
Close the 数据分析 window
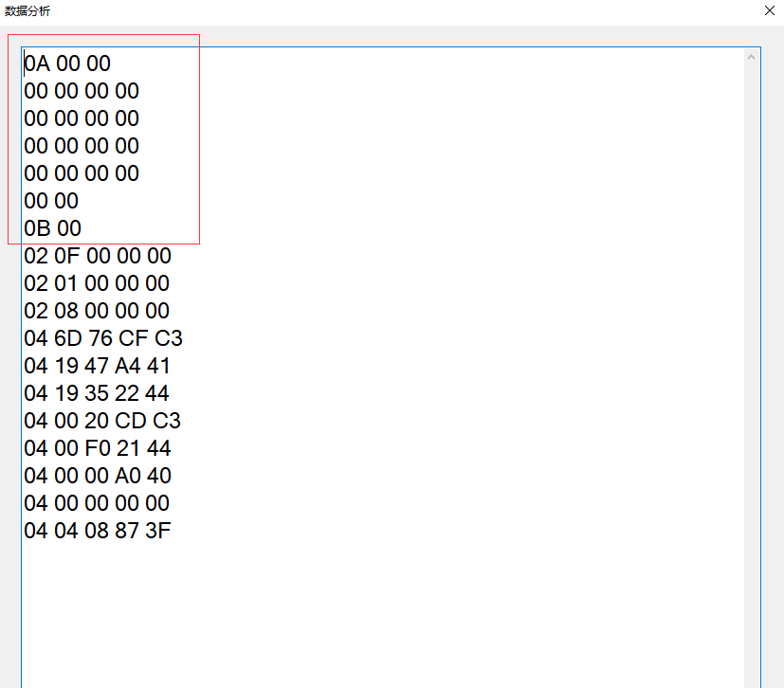(x=770, y=10)
